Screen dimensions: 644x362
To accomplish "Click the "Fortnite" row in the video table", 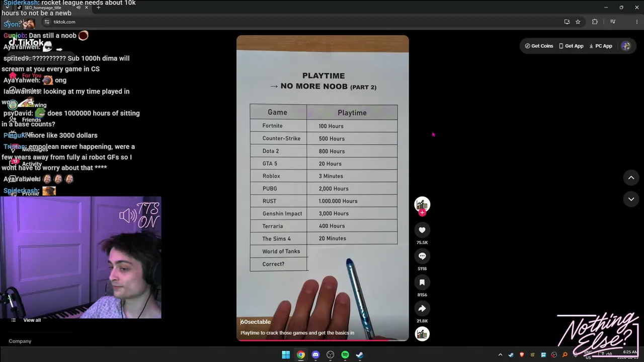I will click(324, 126).
